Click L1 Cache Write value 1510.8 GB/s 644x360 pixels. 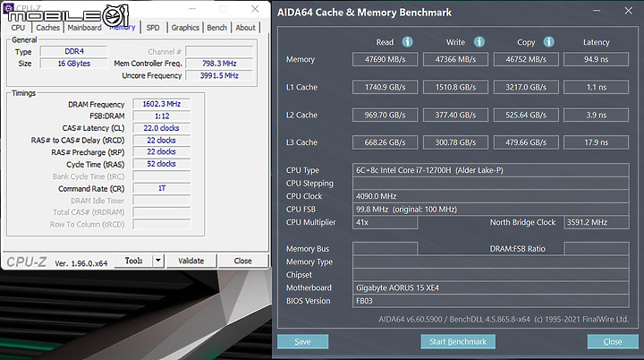coord(455,87)
